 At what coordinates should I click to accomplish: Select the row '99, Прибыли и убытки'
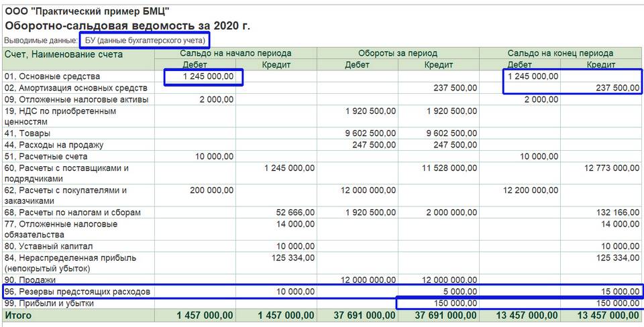pos(323,303)
